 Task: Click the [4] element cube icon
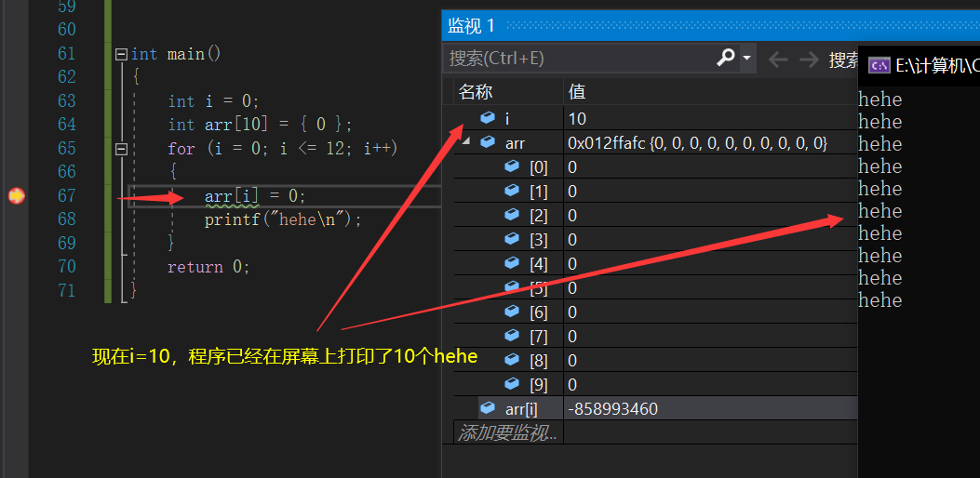(513, 263)
